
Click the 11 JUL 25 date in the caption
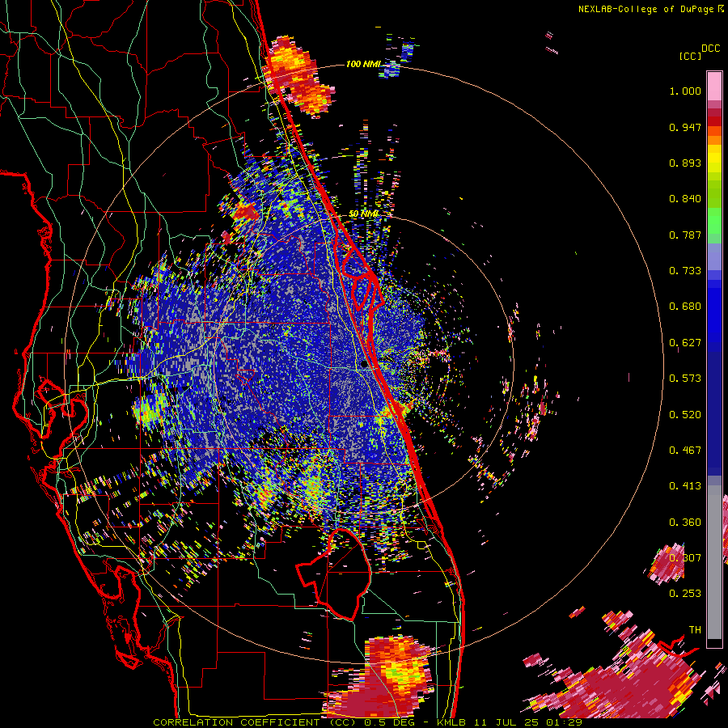pyautogui.click(x=506, y=722)
